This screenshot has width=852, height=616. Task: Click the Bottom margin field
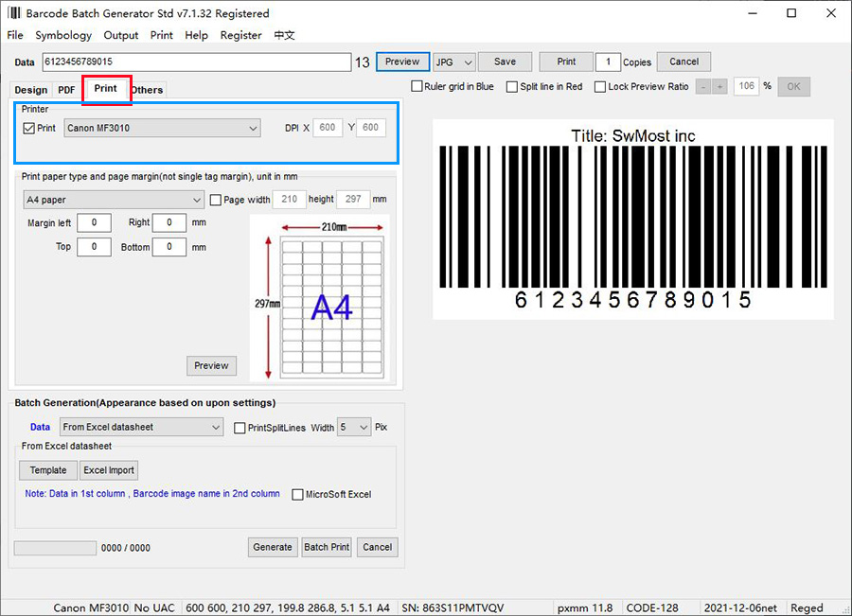(x=169, y=247)
